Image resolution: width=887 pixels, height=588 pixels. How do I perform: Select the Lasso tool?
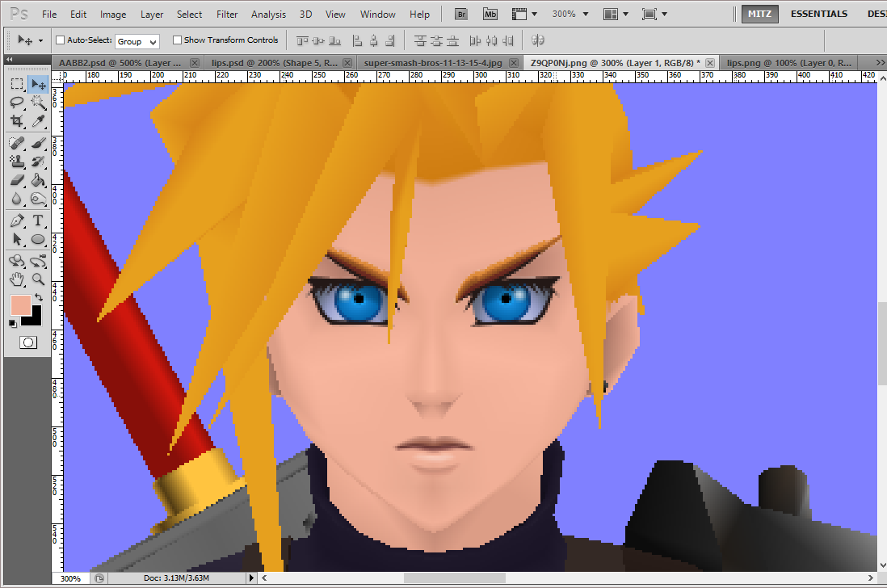(x=17, y=103)
